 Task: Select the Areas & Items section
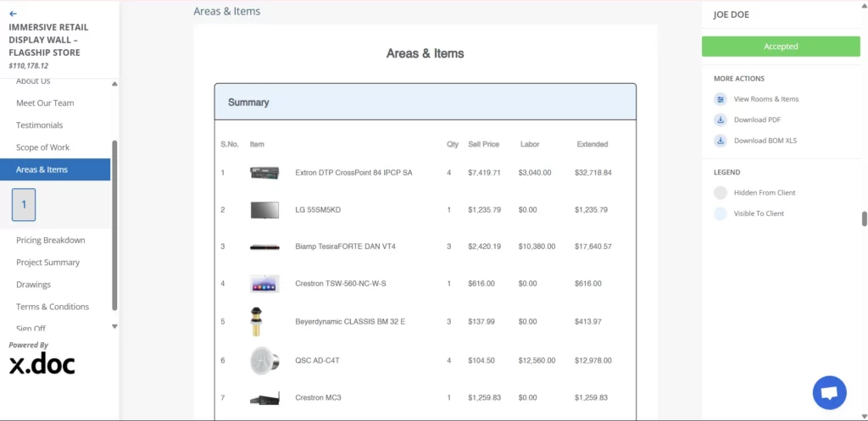pyautogui.click(x=55, y=169)
